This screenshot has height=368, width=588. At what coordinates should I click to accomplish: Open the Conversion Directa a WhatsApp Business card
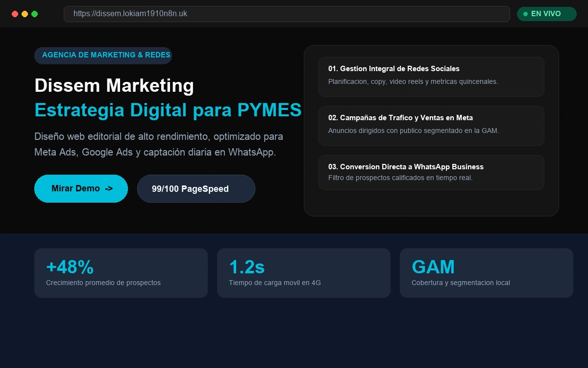tap(431, 172)
